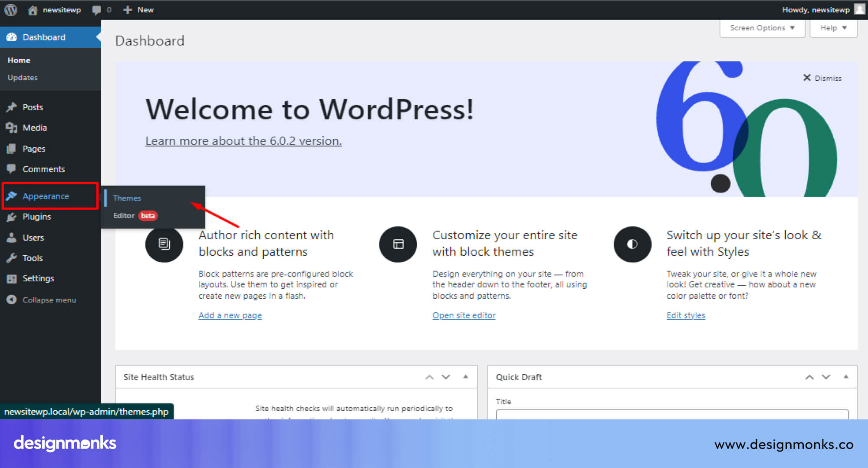Click Howdy, newsitewp account text

tap(816, 10)
